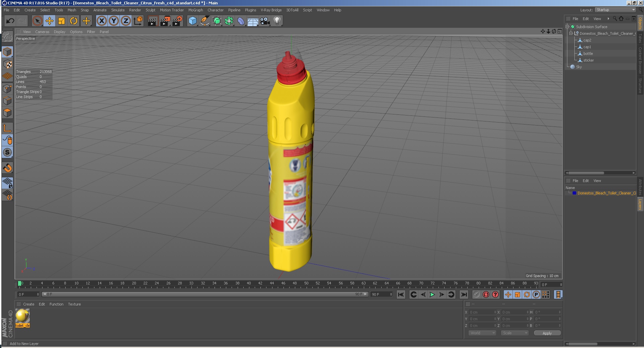Open viewport Cameras menu
The image size is (644, 348).
[x=42, y=32]
